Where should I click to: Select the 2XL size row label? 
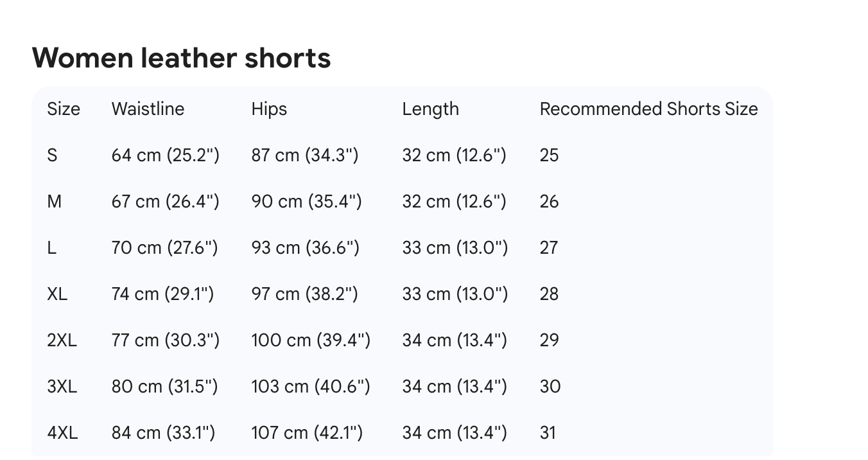[62, 341]
